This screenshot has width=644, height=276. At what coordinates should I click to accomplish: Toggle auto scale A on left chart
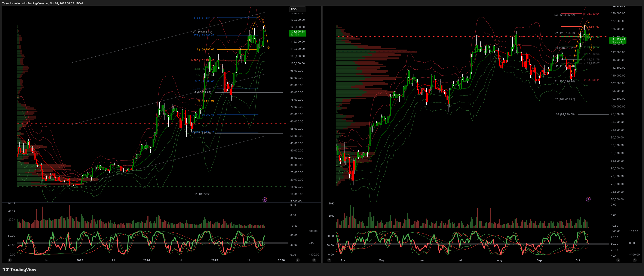click(x=297, y=260)
